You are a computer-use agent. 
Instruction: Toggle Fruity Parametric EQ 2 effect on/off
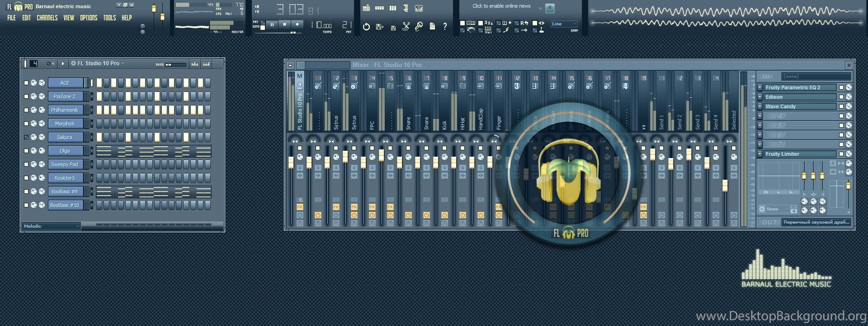[x=841, y=87]
